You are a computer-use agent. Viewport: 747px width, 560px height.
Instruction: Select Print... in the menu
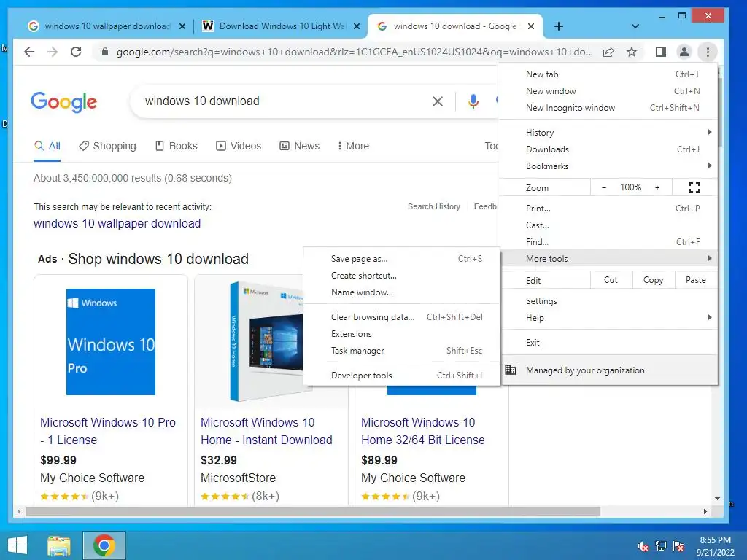coord(608,208)
